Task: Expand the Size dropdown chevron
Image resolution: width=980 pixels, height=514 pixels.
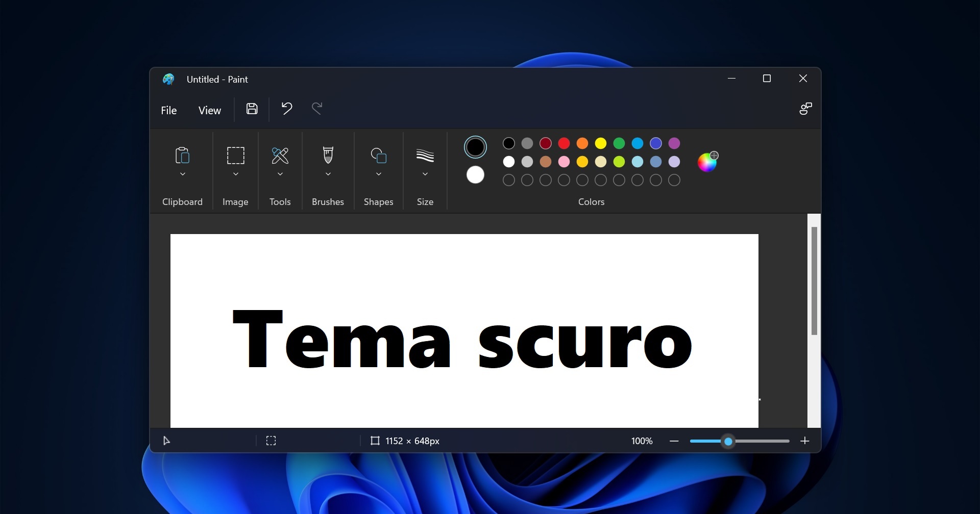Action: pos(425,174)
